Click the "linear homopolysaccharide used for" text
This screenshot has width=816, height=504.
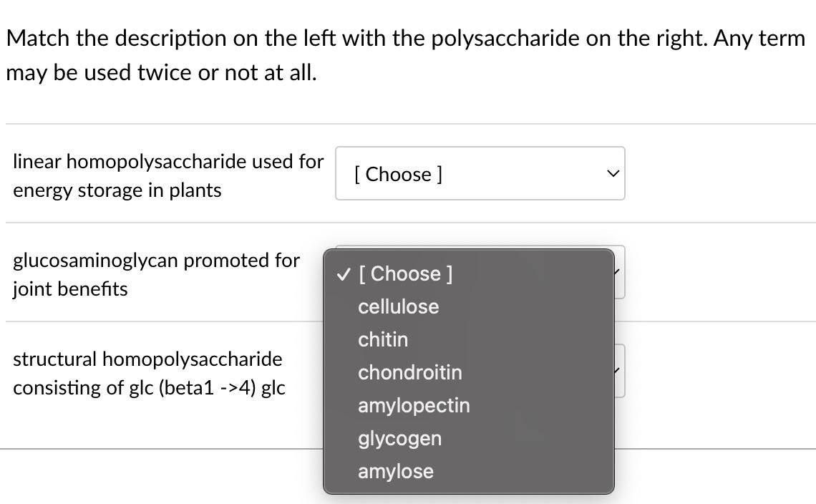click(168, 162)
